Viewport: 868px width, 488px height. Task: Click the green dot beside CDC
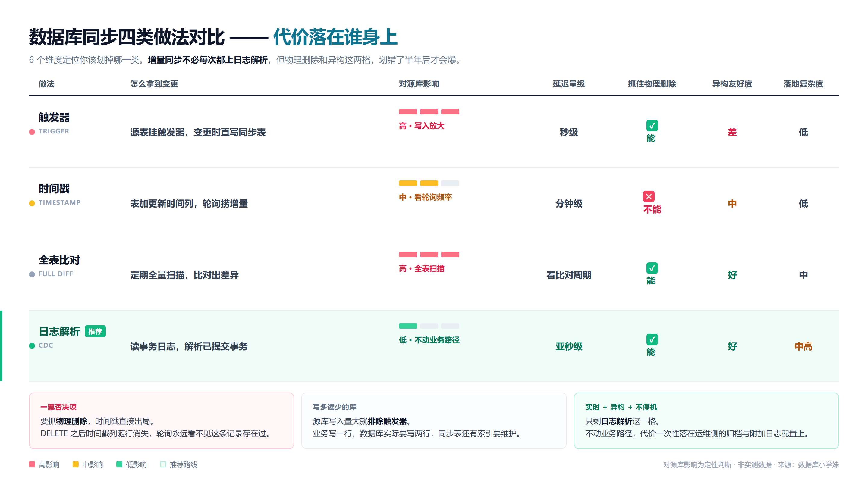coord(32,346)
